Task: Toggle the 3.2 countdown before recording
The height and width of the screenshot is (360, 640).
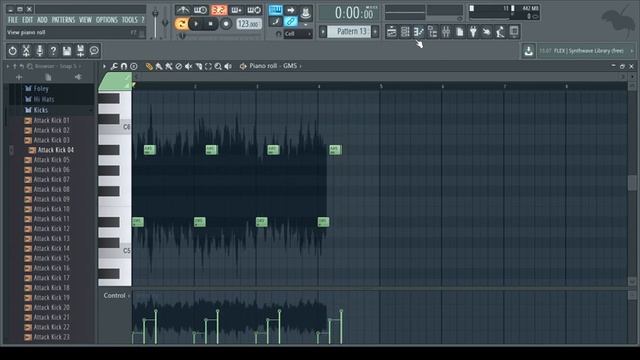Action: (x=219, y=10)
